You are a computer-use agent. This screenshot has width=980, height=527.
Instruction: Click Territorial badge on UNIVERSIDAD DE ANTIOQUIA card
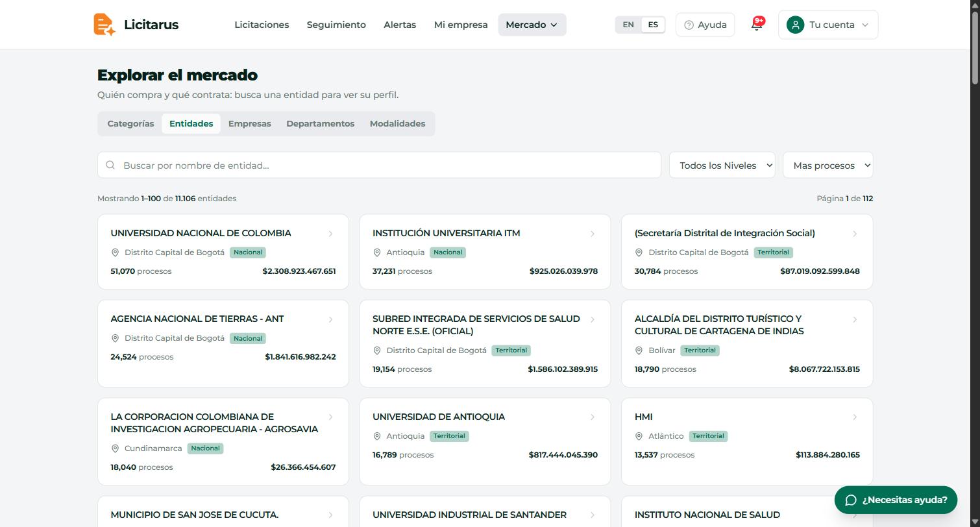[x=449, y=436]
